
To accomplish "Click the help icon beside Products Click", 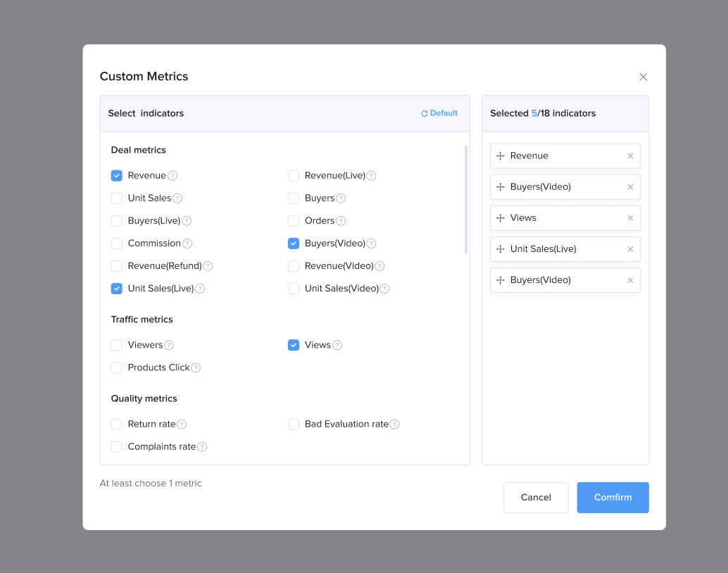I will tap(196, 368).
